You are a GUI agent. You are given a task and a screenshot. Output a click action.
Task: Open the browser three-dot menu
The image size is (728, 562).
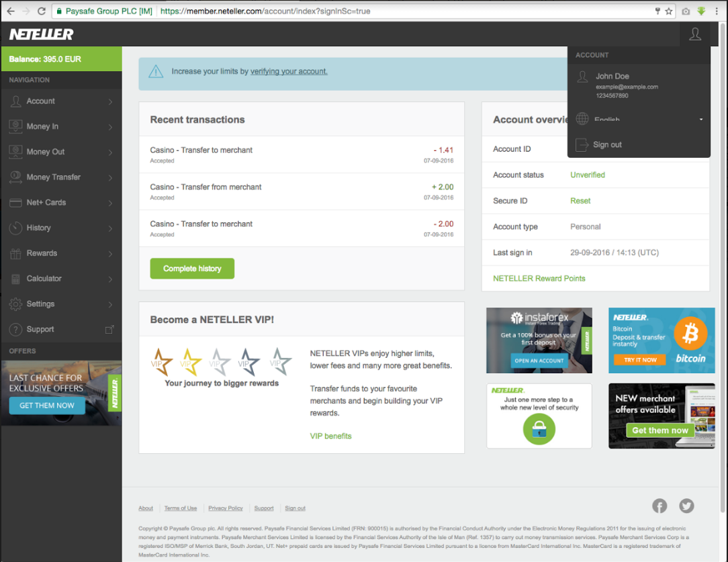(x=717, y=11)
